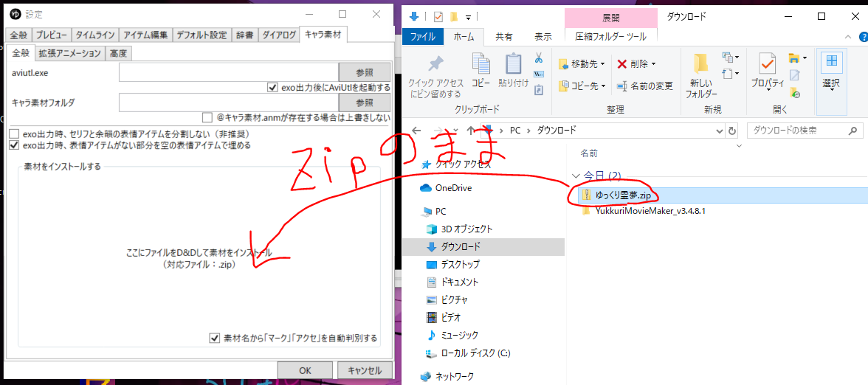Click the Explorer Help question-mark icon
This screenshot has height=385, width=868.
863,37
